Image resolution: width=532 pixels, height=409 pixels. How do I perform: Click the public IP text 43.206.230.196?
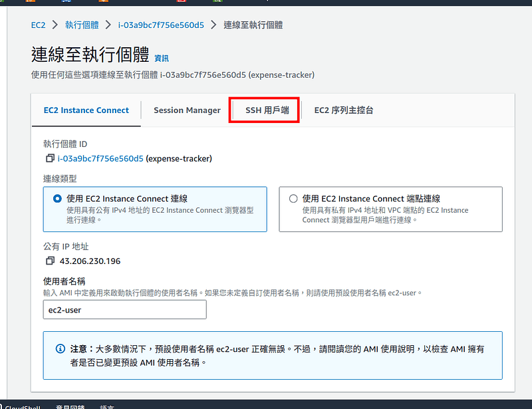coord(90,261)
